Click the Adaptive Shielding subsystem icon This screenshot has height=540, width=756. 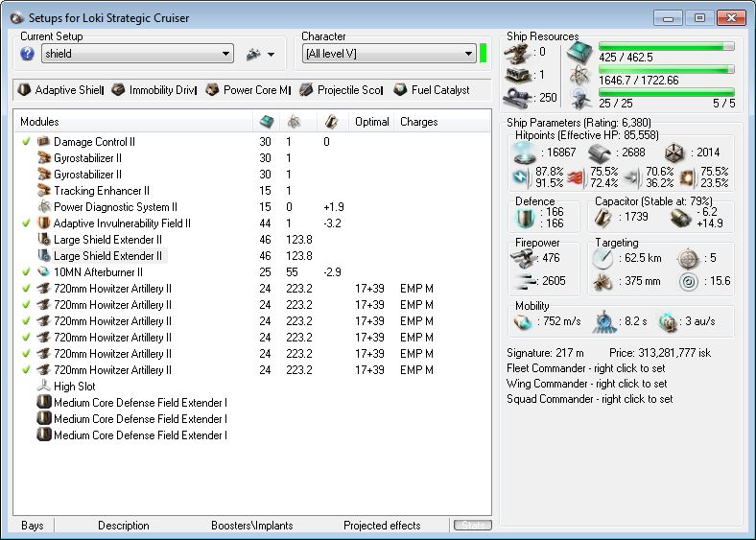(x=24, y=89)
